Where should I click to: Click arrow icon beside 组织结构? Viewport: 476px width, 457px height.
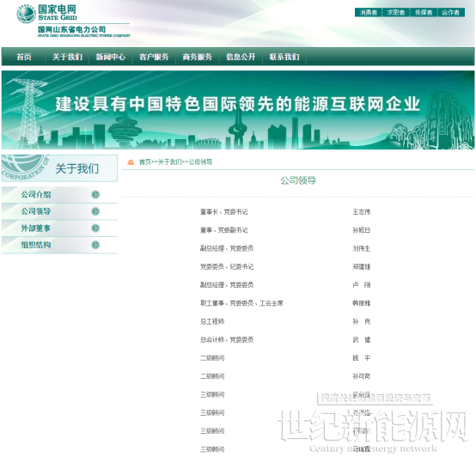coord(95,245)
